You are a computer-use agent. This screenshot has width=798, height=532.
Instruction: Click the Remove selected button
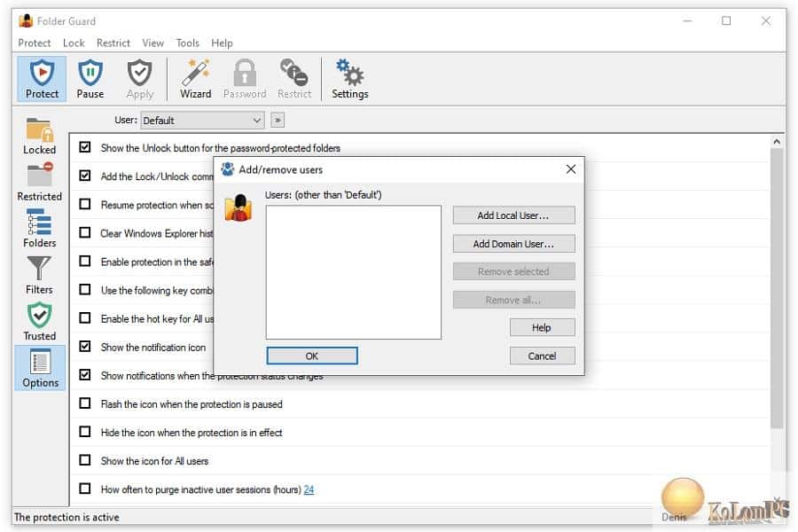click(513, 272)
